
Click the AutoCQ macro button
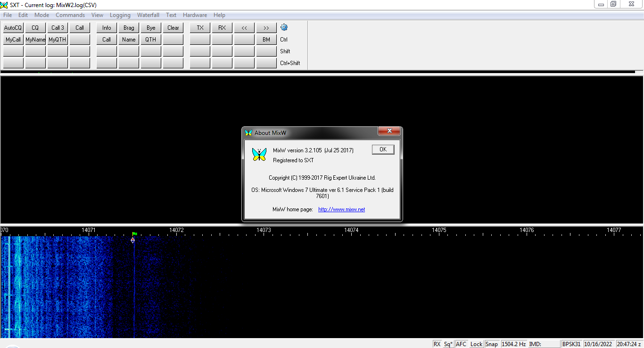tap(13, 28)
